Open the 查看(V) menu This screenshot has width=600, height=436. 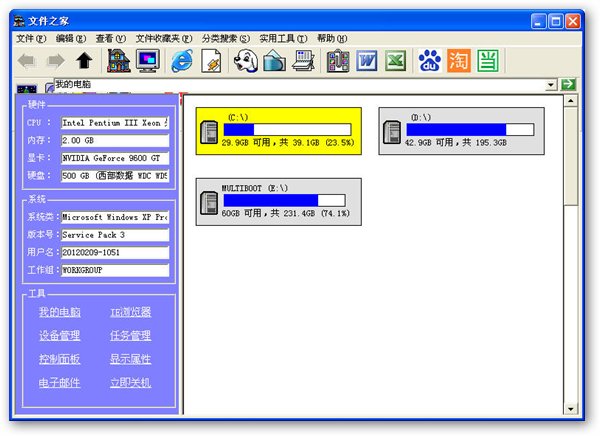click(x=111, y=39)
